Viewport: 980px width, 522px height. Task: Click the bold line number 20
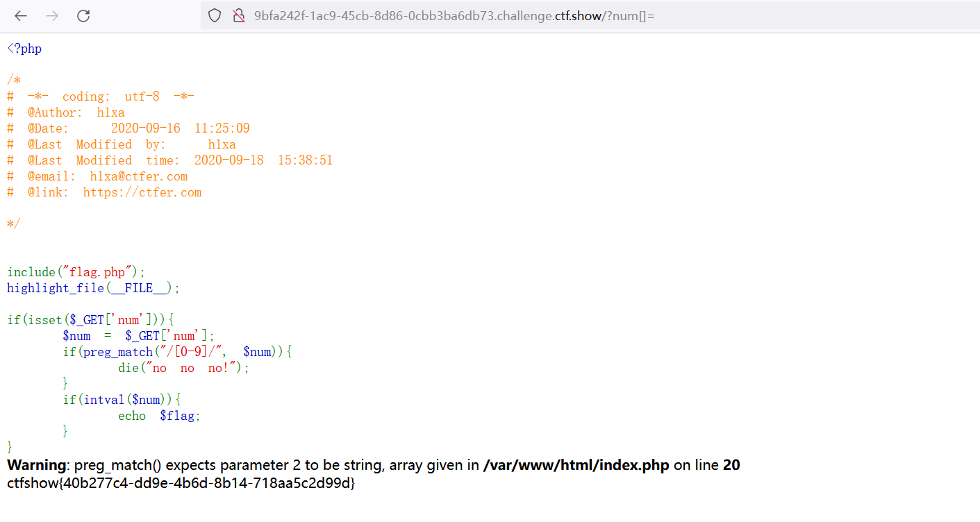[731, 465]
